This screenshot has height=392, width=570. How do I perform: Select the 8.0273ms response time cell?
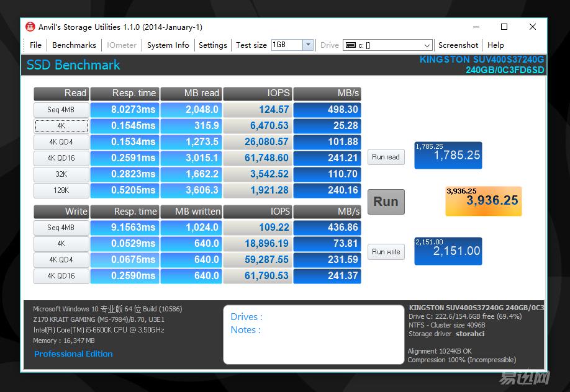[125, 110]
